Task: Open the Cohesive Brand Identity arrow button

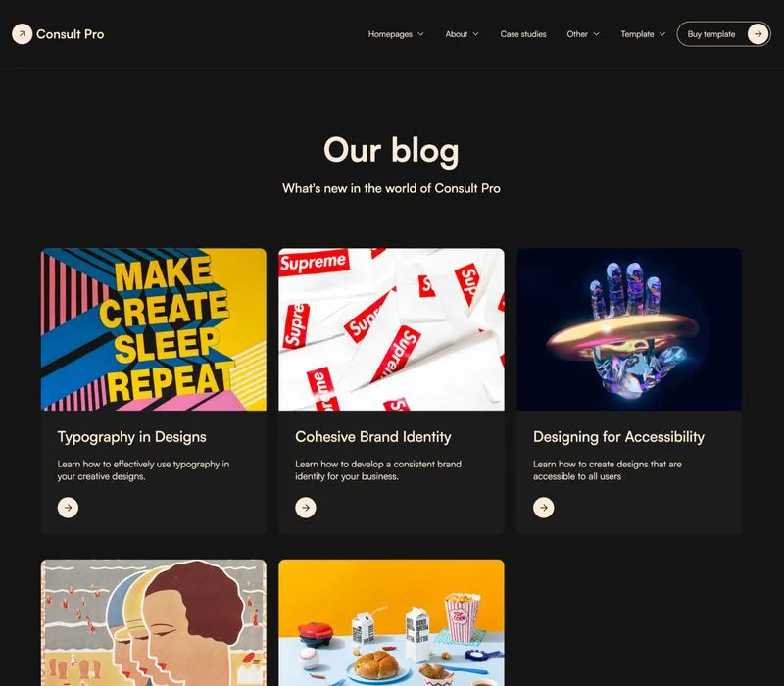Action: [306, 508]
